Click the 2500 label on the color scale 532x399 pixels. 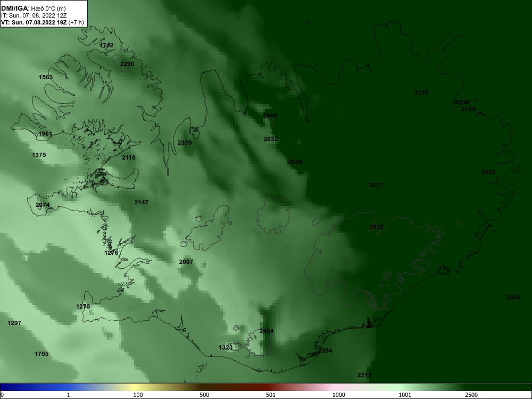(x=471, y=395)
